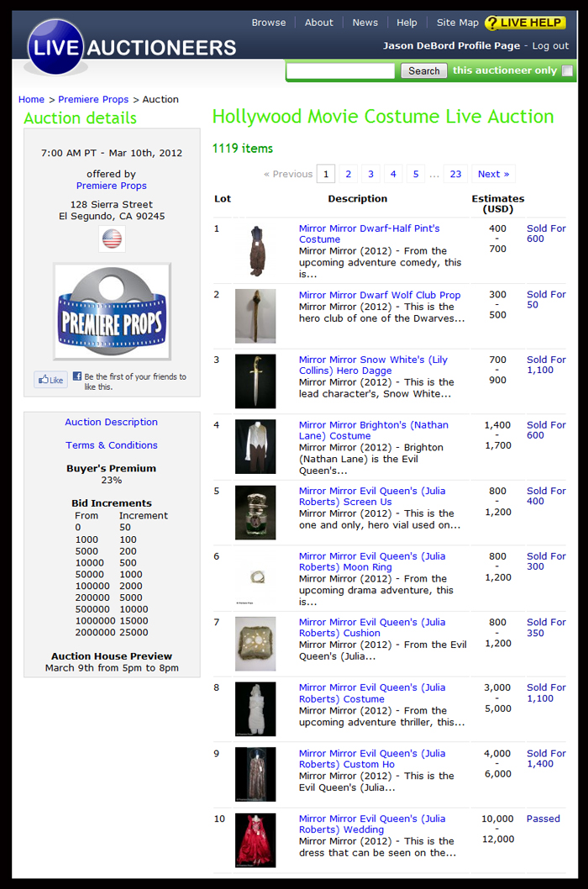Open lot 8 Evil Queen's Costume listing

point(372,693)
